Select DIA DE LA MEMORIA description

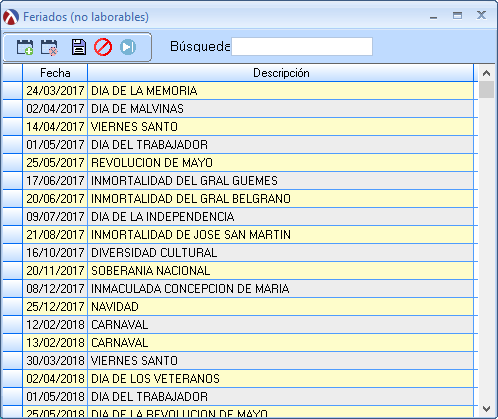coord(280,91)
